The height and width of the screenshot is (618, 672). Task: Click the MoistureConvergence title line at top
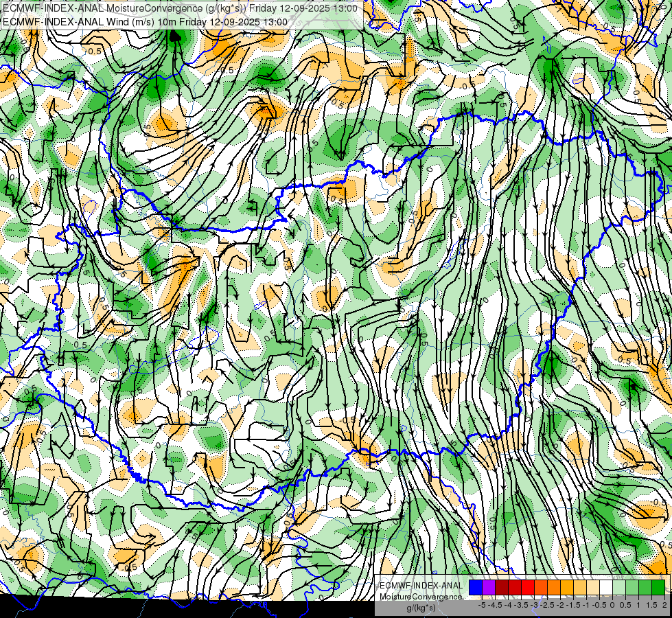180,8
